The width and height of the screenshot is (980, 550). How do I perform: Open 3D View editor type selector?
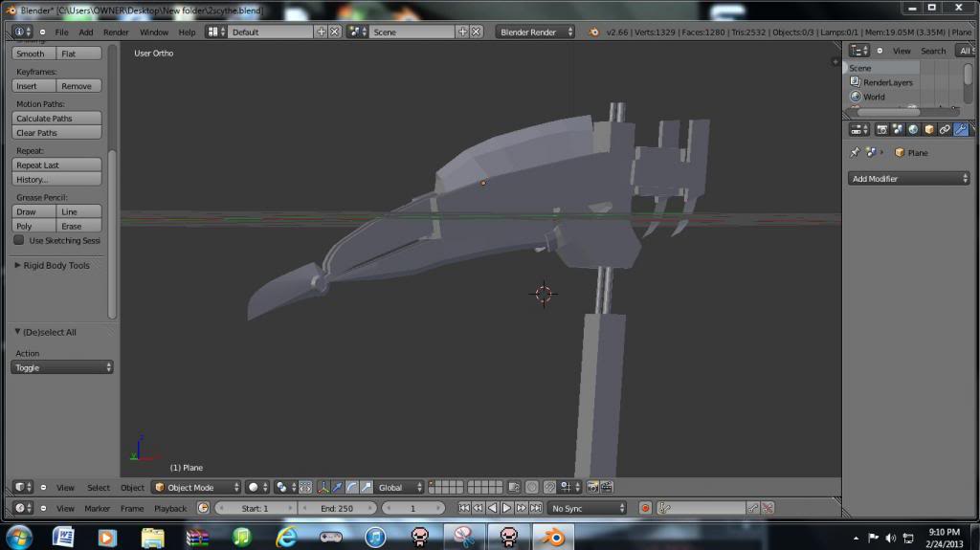click(23, 487)
